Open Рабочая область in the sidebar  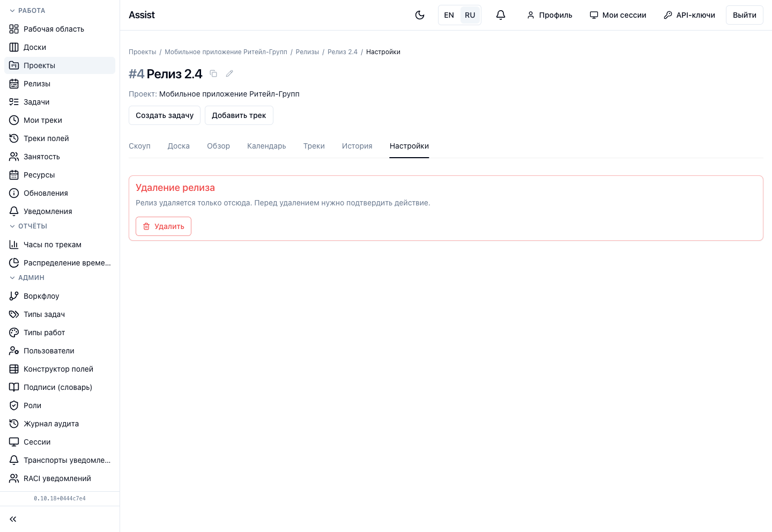click(x=60, y=29)
